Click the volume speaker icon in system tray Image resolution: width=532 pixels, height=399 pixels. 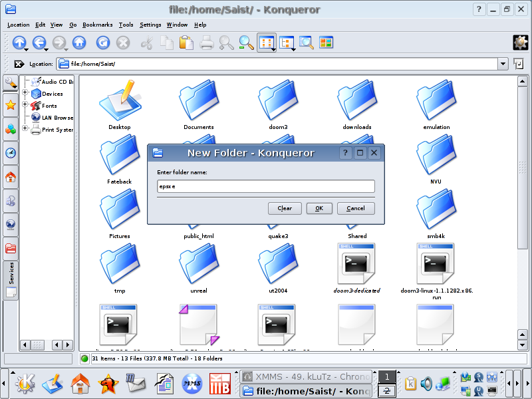coord(426,384)
